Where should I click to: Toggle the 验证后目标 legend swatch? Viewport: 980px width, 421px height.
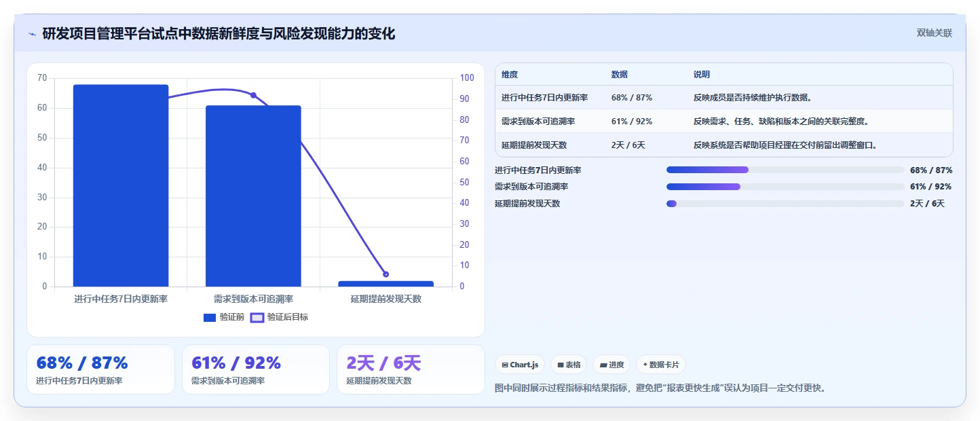click(x=257, y=317)
